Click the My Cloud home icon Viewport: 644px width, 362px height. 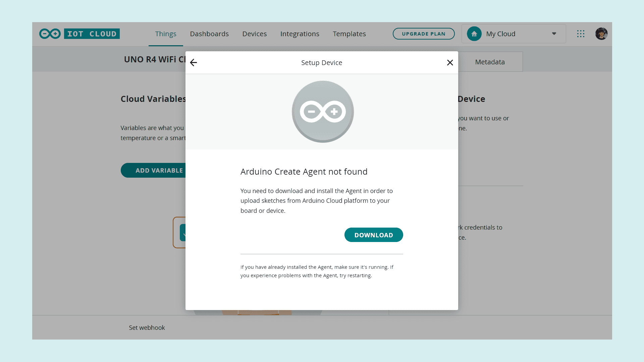(x=474, y=34)
